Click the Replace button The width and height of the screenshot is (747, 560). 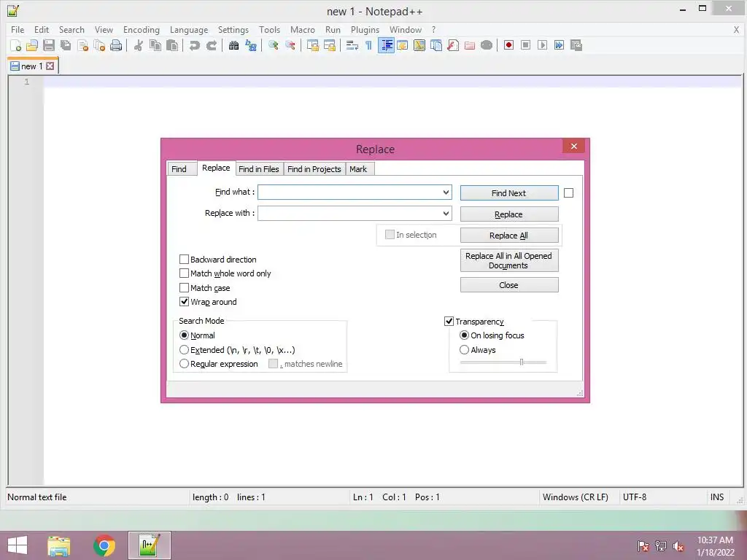pyautogui.click(x=508, y=214)
